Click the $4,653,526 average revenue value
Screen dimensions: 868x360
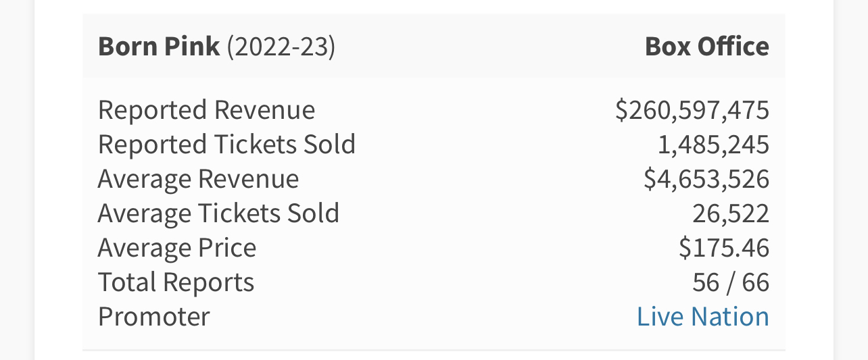point(706,179)
